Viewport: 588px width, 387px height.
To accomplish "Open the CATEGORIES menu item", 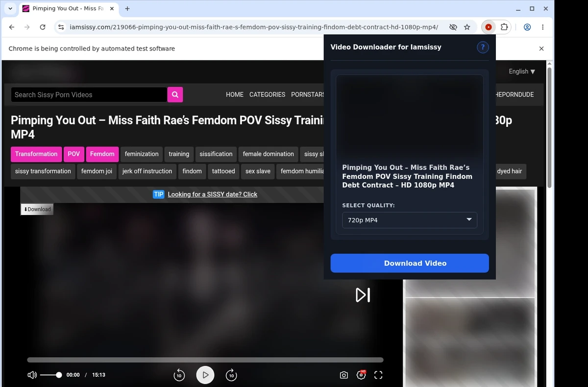I will (x=267, y=95).
